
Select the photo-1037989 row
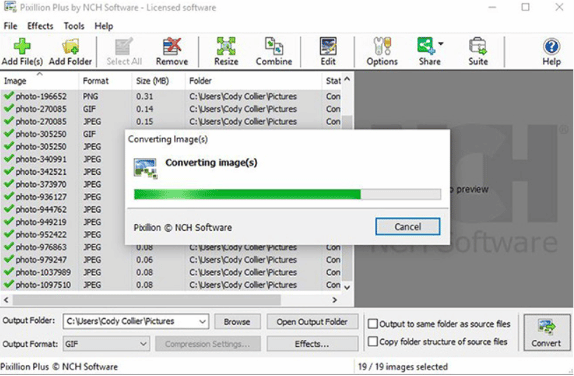(171, 272)
